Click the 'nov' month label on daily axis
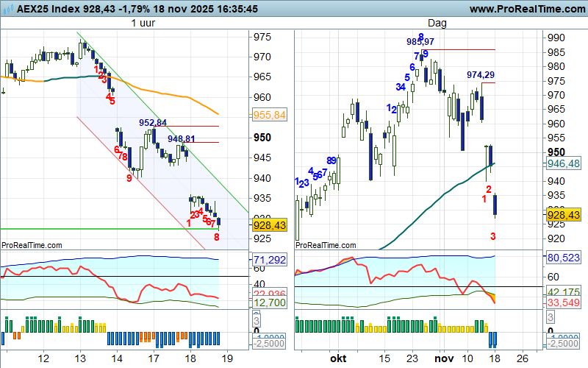This screenshot has height=368, width=588. click(x=444, y=358)
